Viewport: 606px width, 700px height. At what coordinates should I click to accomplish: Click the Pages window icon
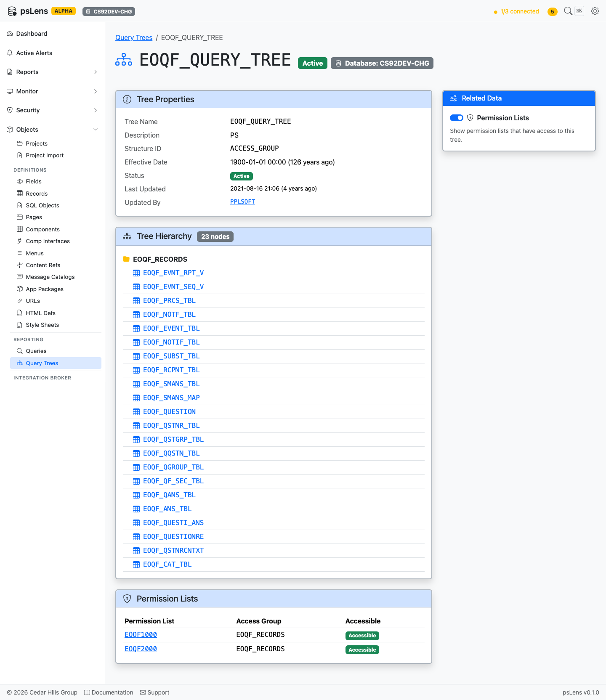tap(20, 217)
